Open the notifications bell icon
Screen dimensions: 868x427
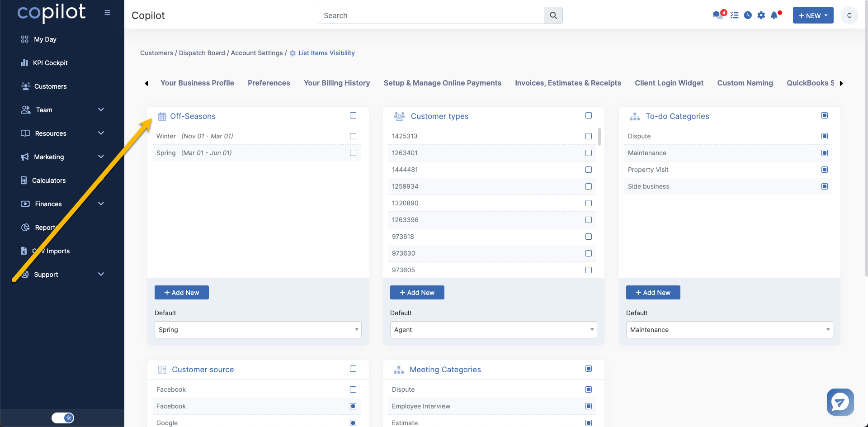775,15
